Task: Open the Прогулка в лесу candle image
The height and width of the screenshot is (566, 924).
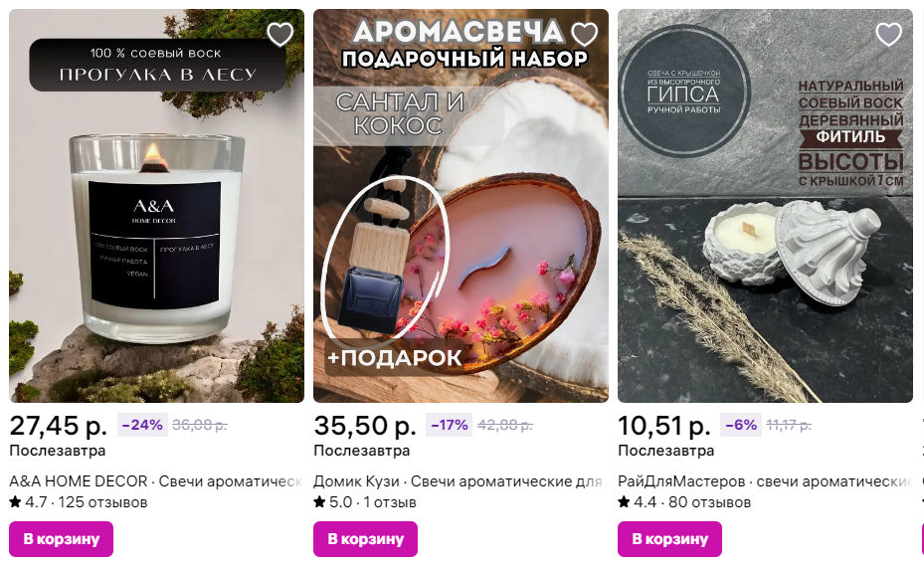Action: pos(157,206)
